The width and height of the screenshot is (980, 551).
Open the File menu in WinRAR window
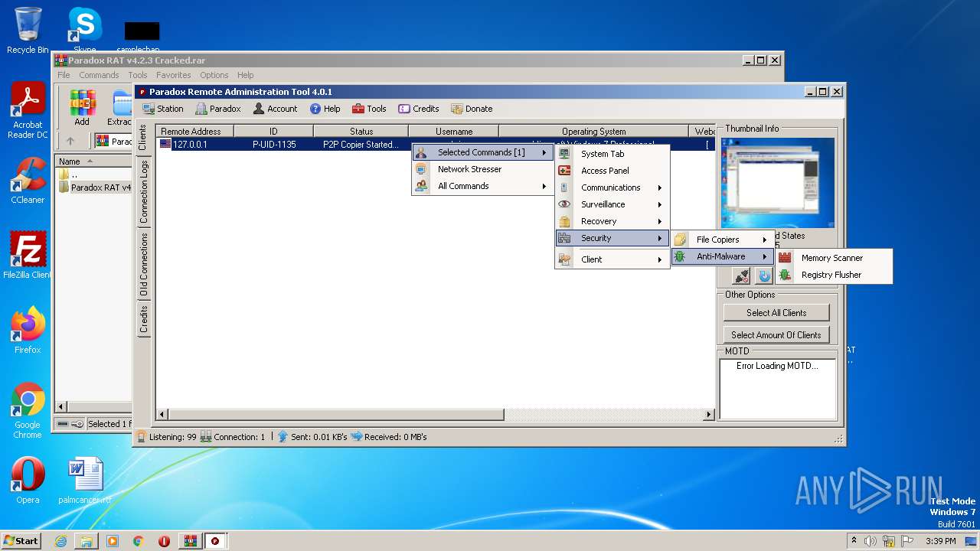pyautogui.click(x=64, y=75)
